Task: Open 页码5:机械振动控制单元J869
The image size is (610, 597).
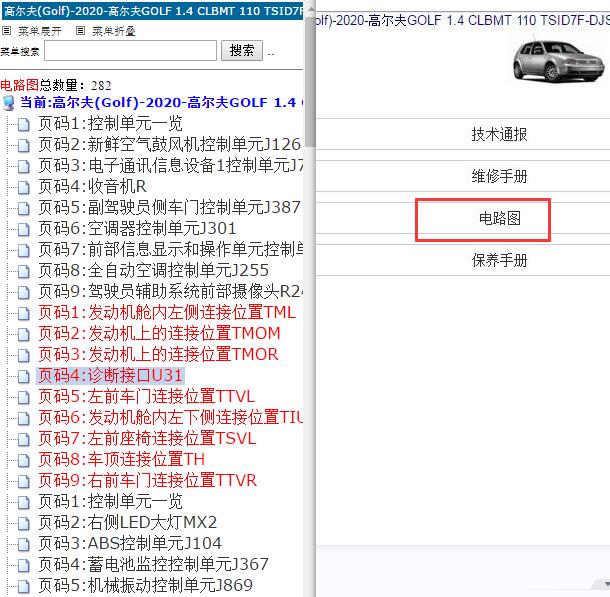Action: (145, 586)
